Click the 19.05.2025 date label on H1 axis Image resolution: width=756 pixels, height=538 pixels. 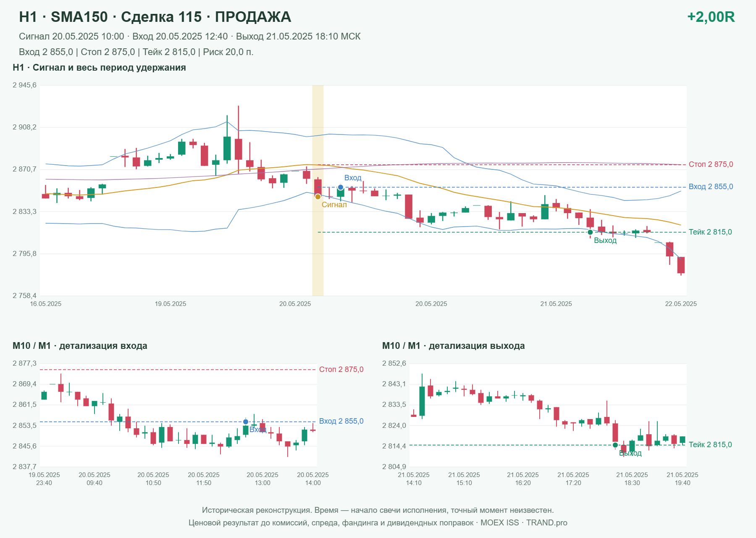[170, 304]
